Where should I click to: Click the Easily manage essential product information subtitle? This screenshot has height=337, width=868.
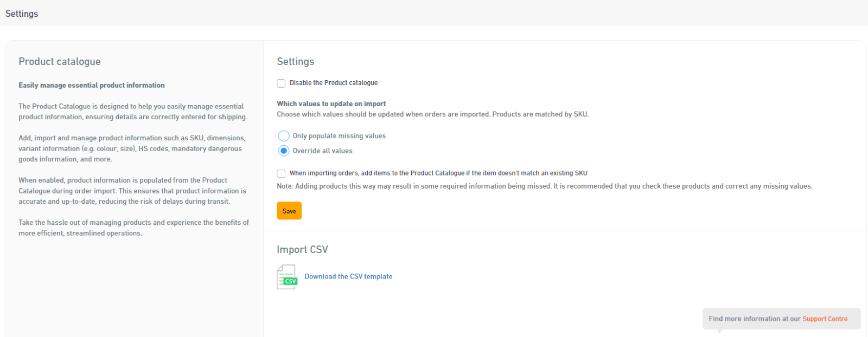[x=91, y=85]
